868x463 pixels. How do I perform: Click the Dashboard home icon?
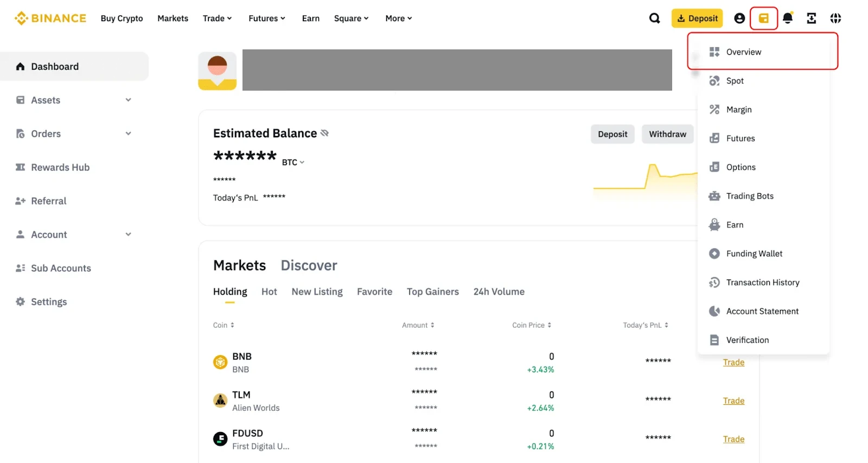(x=21, y=66)
